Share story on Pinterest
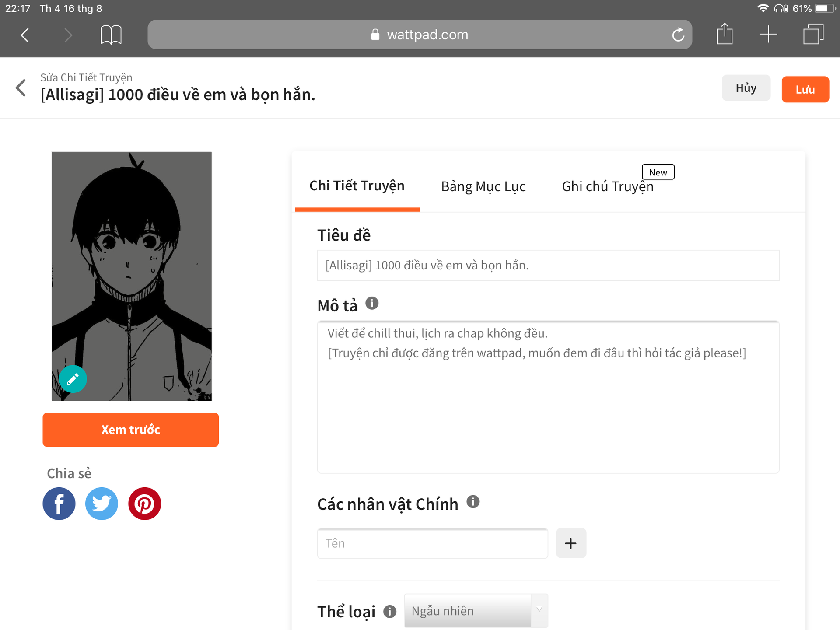This screenshot has height=630, width=840. 144,504
